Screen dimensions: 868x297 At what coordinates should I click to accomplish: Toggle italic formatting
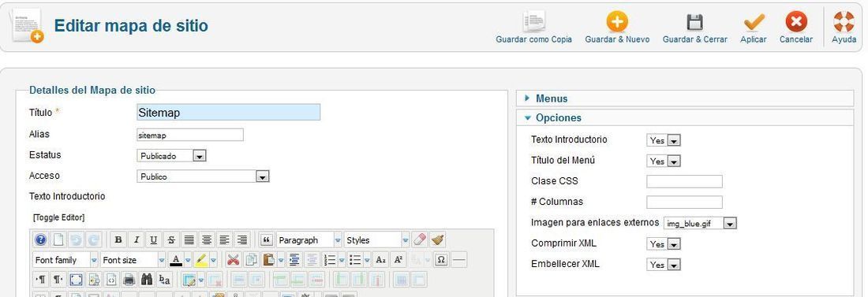pos(136,240)
